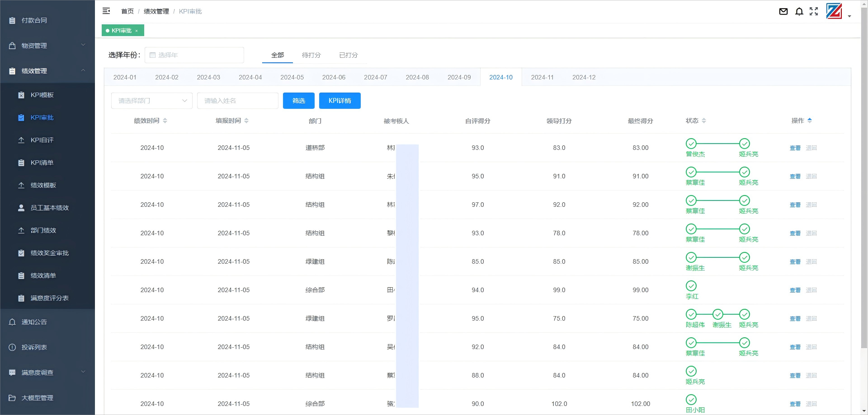Click the calendar icon in 选择年份 field
Viewport: 868px width, 415px height.
tap(152, 55)
